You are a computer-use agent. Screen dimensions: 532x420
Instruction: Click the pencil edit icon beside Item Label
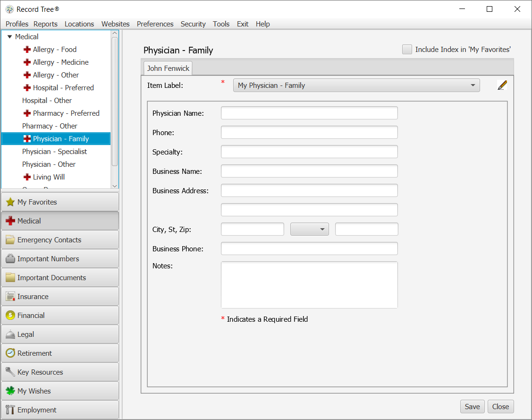[502, 85]
